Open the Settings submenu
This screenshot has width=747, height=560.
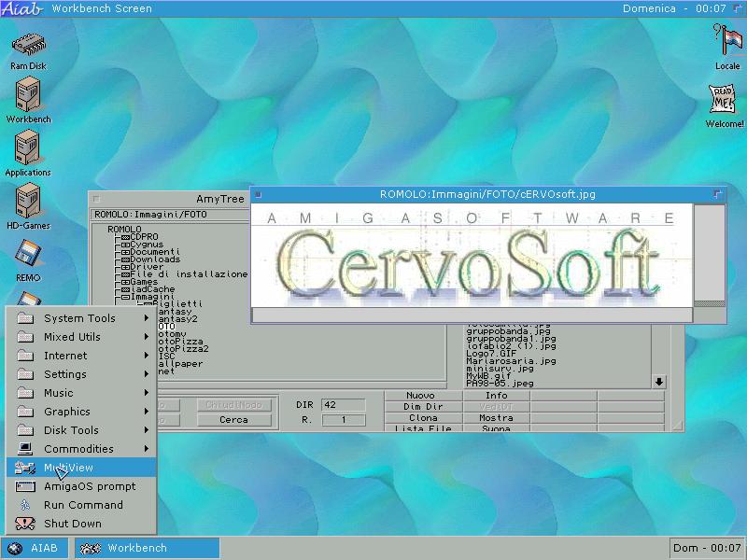coord(81,374)
